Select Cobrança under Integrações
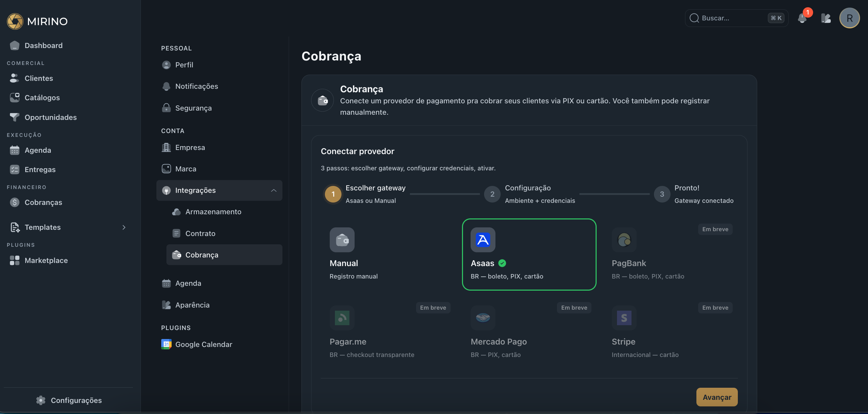Image resolution: width=868 pixels, height=414 pixels. pos(224,255)
